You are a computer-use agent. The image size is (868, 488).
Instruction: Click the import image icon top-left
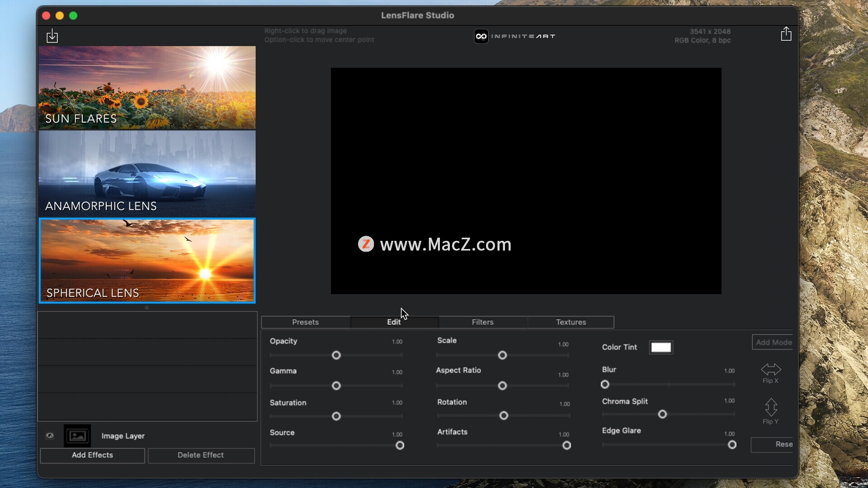pos(52,36)
